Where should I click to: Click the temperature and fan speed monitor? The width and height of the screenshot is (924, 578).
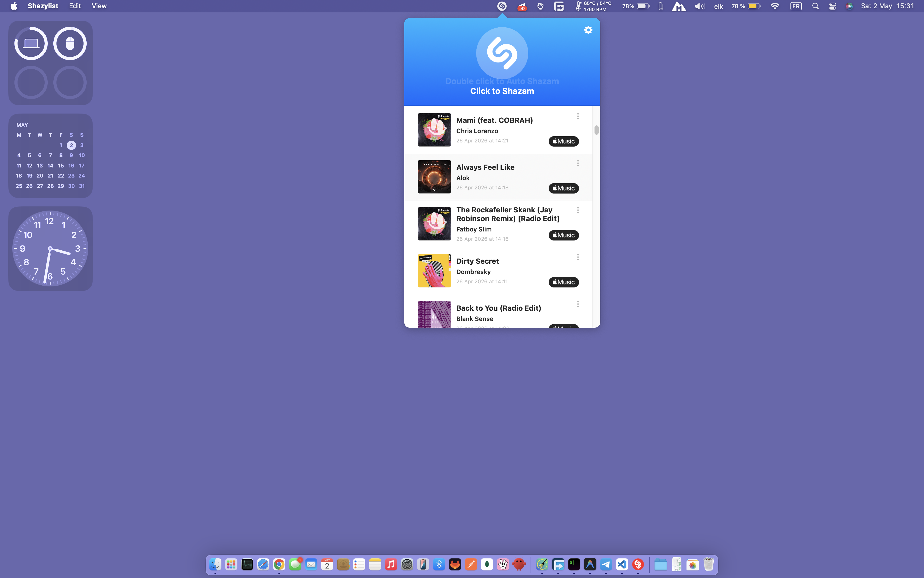593,6
